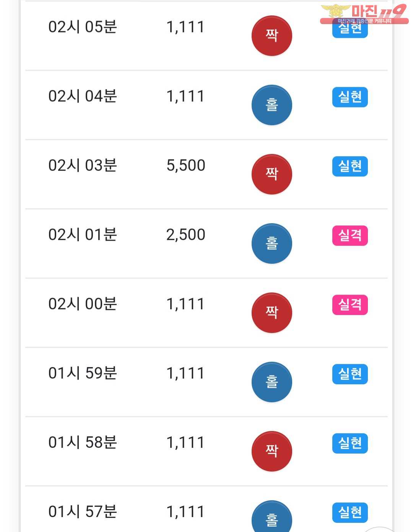The image size is (413, 532).
Task: Open the 마진119 logo at top right
Action: (364, 14)
